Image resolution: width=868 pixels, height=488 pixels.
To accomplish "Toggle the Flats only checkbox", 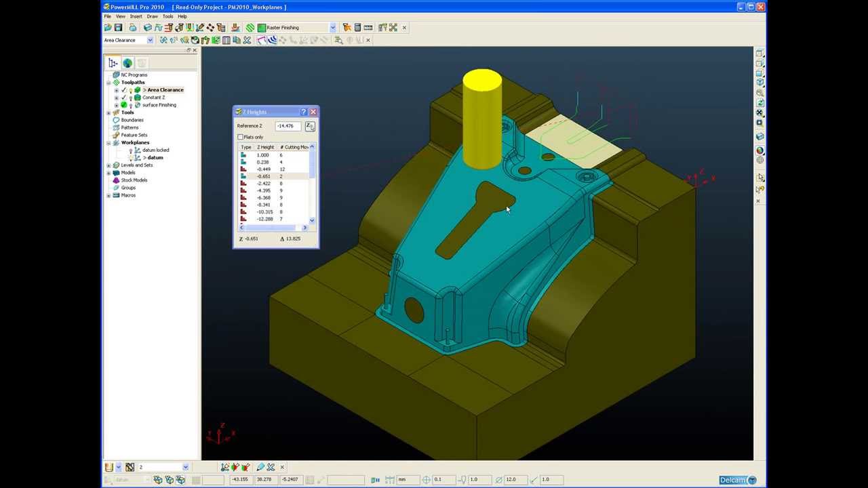I will [240, 137].
